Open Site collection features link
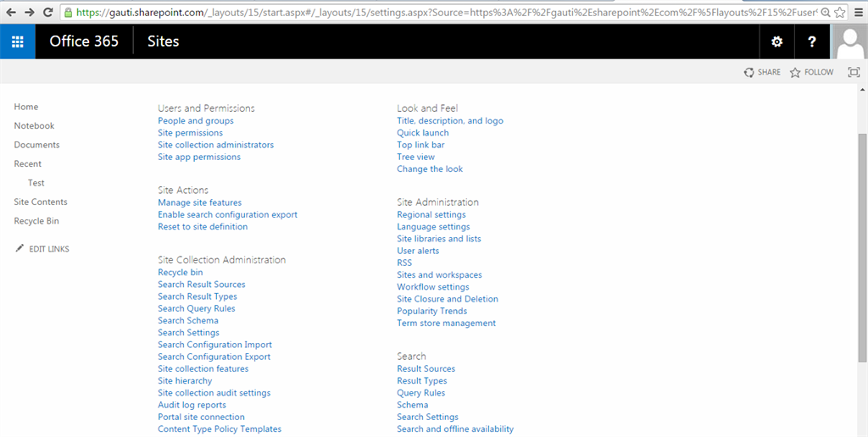This screenshot has width=868, height=437. click(203, 368)
